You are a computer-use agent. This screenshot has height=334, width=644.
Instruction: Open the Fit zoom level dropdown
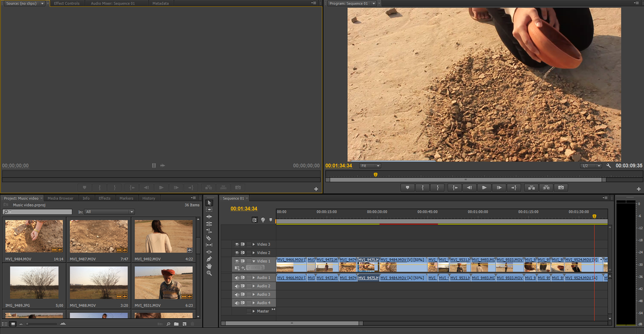click(x=370, y=166)
